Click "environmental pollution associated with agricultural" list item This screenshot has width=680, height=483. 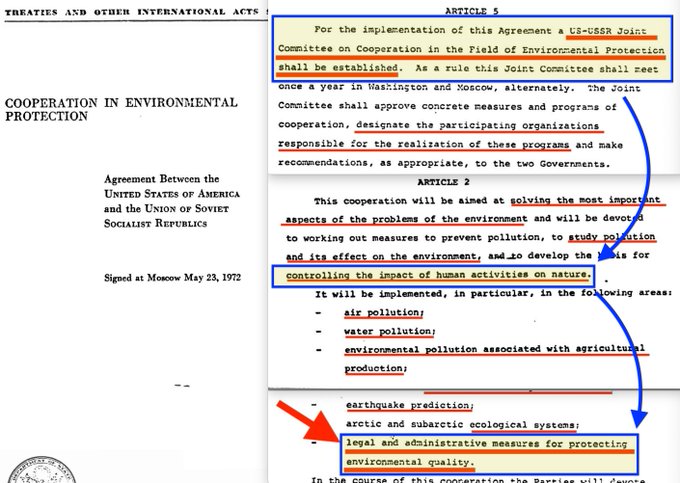click(495, 349)
